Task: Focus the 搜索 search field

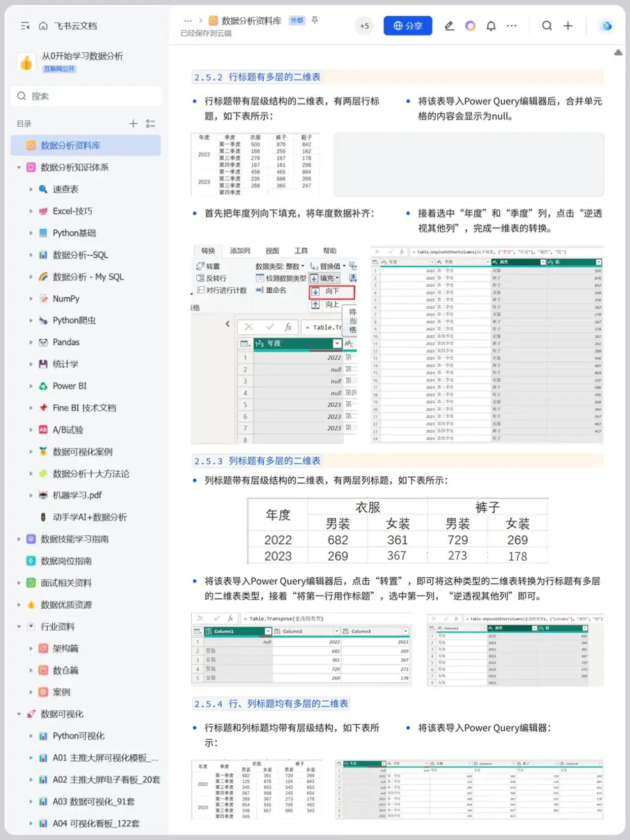Action: (x=86, y=96)
